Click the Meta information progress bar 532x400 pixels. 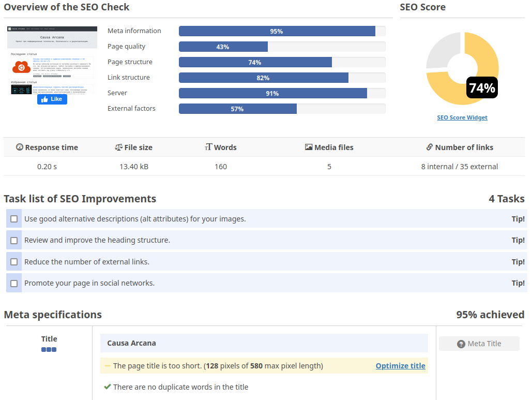282,31
